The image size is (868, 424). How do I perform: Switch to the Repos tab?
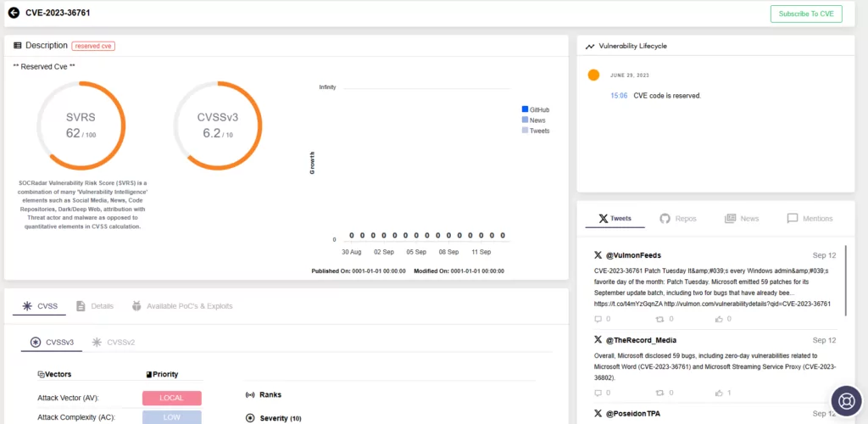coord(678,219)
